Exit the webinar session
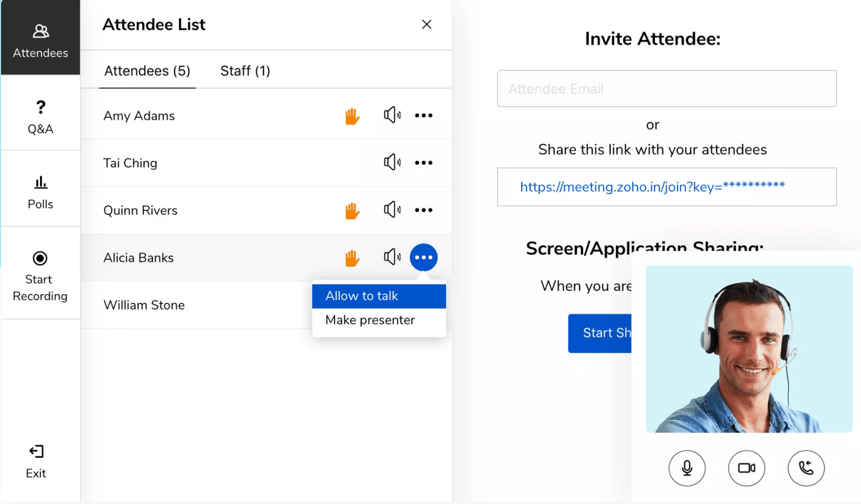Image resolution: width=861 pixels, height=504 pixels. click(36, 461)
